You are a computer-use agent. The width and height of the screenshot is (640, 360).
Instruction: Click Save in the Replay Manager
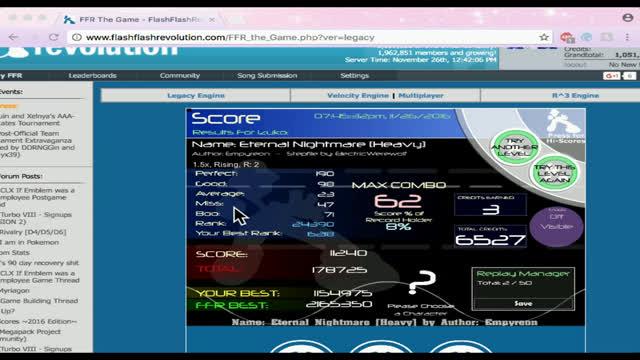[x=523, y=304]
